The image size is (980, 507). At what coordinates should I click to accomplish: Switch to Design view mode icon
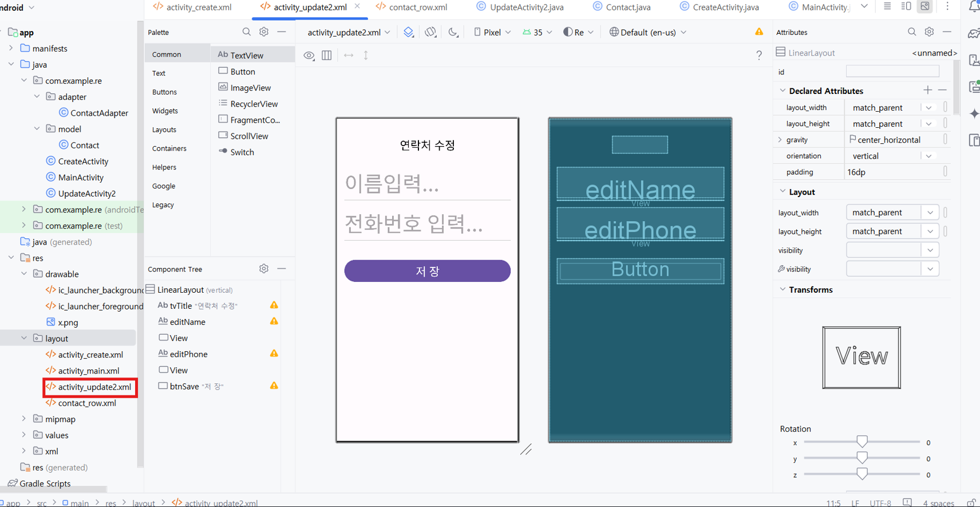pos(925,6)
